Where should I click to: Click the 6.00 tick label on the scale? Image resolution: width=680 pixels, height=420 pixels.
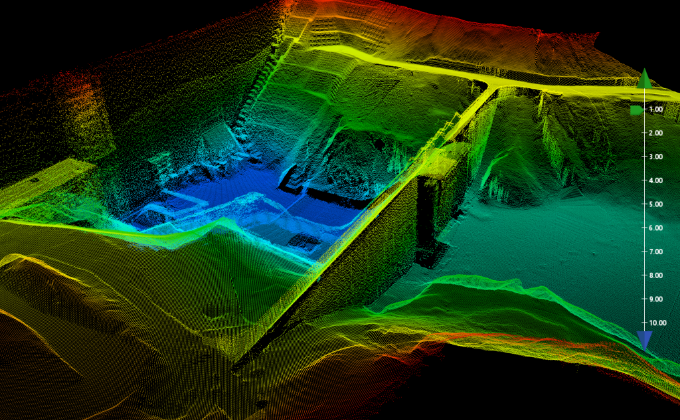pos(656,228)
